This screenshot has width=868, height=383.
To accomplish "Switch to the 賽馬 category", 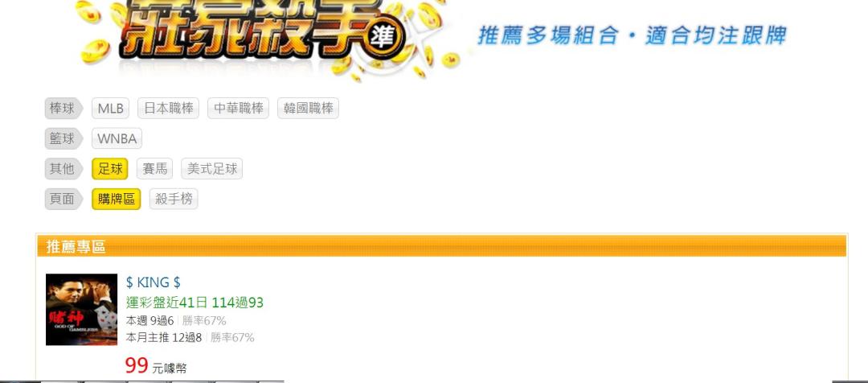I will 155,169.
